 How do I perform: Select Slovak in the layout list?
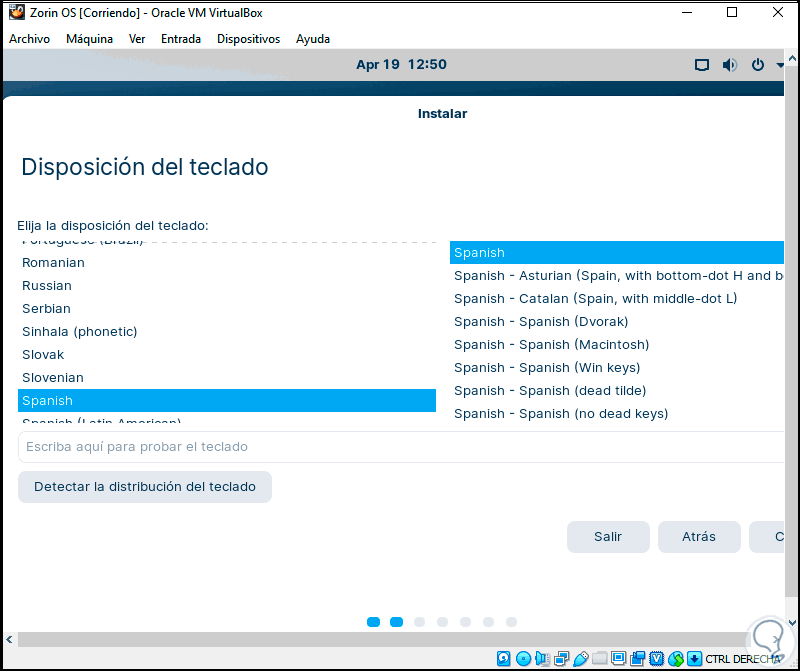pyautogui.click(x=227, y=354)
